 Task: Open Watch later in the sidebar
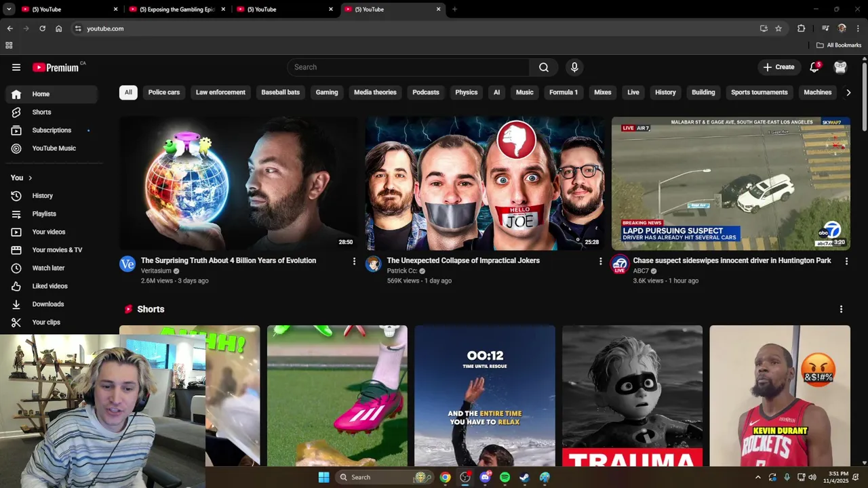pos(52,268)
